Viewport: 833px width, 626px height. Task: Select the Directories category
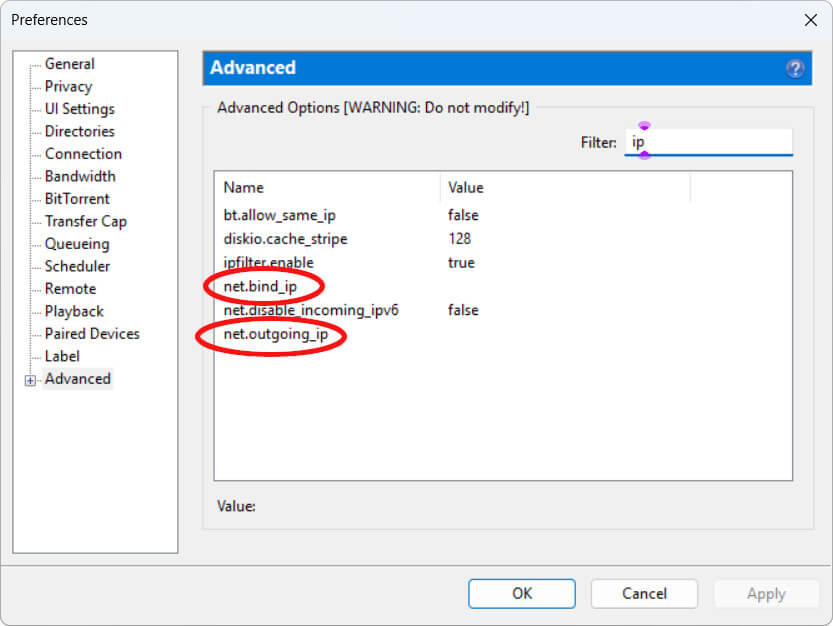tap(80, 131)
